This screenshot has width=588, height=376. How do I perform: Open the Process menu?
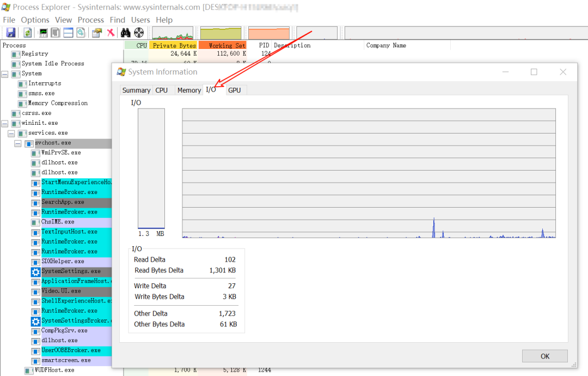pos(91,20)
